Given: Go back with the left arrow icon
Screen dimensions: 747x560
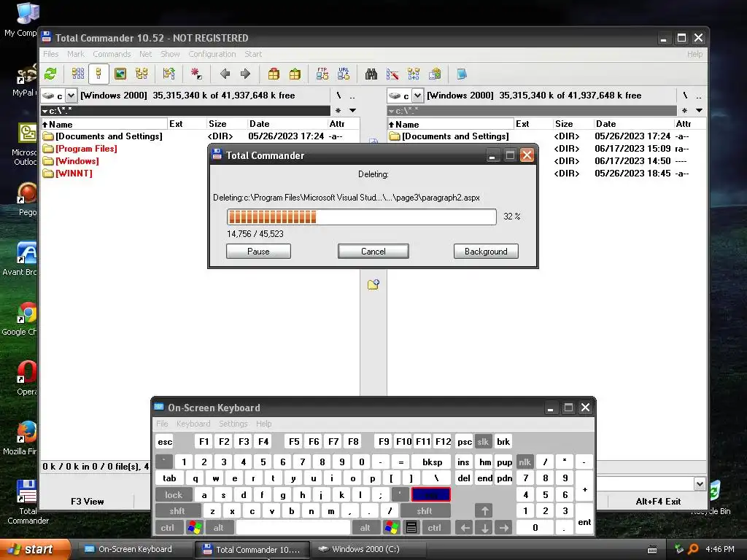Looking at the screenshot, I should pos(225,74).
